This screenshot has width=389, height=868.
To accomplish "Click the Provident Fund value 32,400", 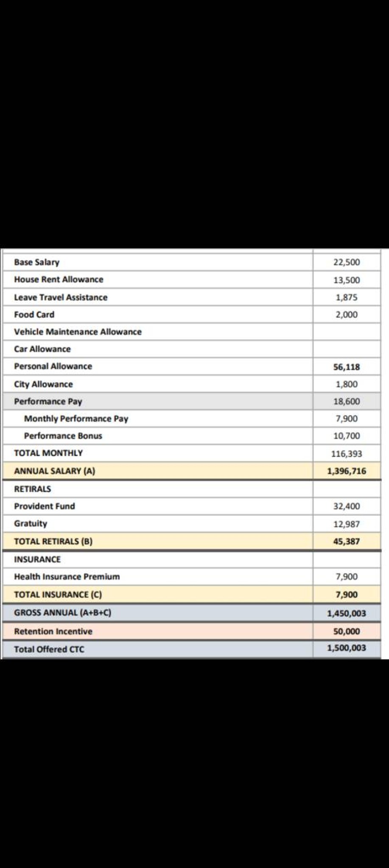I will click(347, 506).
